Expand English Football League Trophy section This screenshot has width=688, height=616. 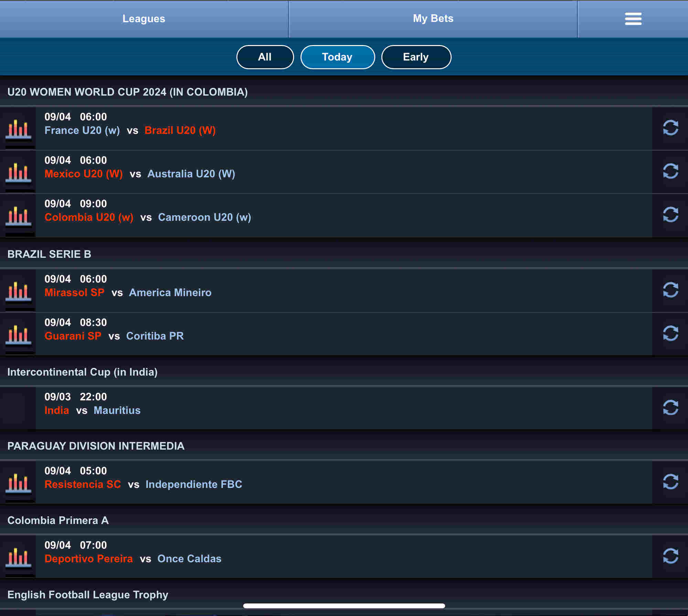point(344,595)
